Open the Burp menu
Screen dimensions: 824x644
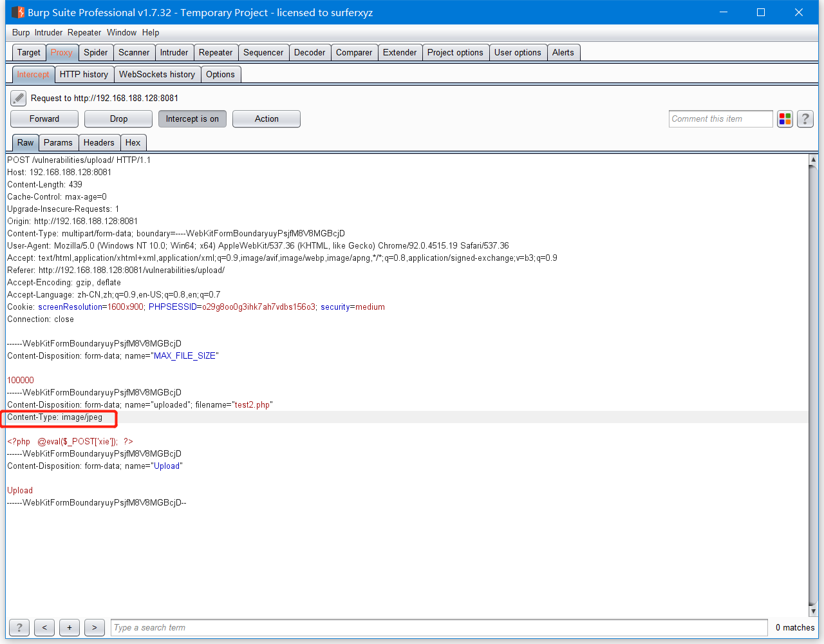click(x=21, y=33)
